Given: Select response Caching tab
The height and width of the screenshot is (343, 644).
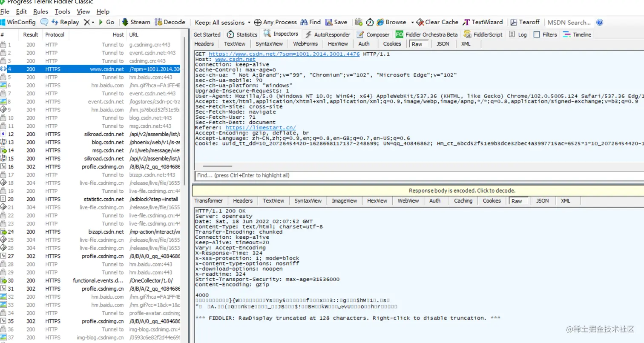Looking at the screenshot, I should click(x=463, y=200).
